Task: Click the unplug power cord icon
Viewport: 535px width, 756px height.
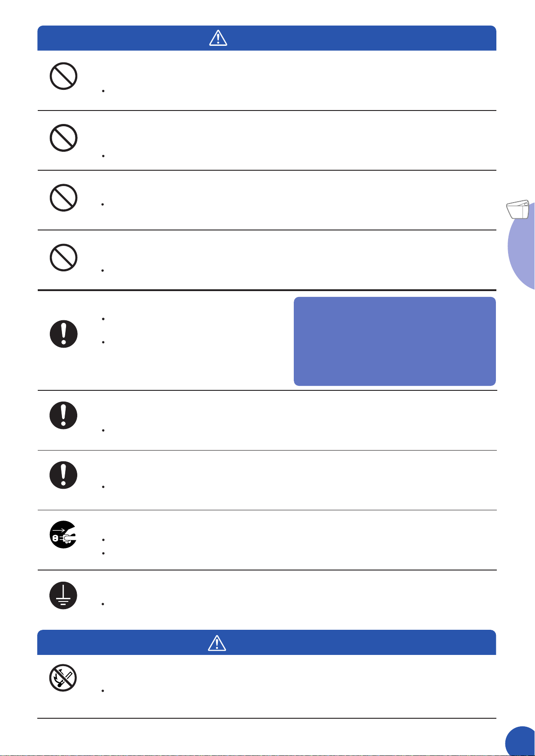Action: (x=63, y=535)
